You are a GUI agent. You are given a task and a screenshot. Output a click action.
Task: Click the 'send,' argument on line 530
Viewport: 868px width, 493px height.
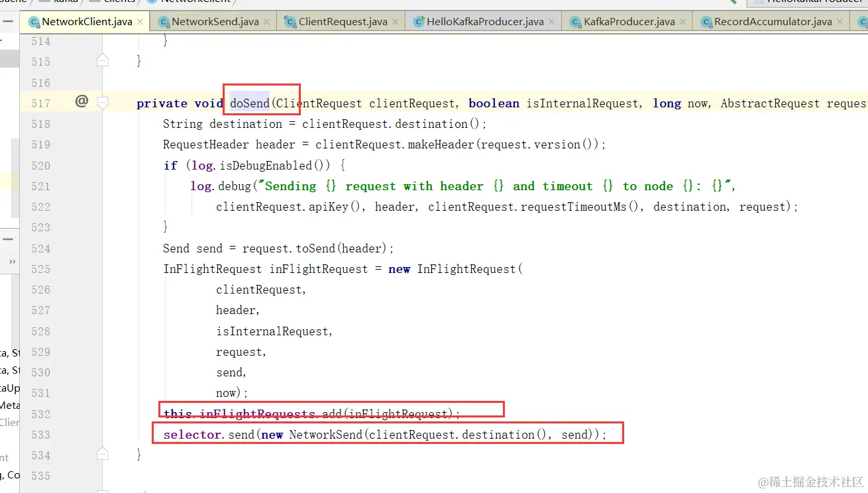pyautogui.click(x=232, y=372)
